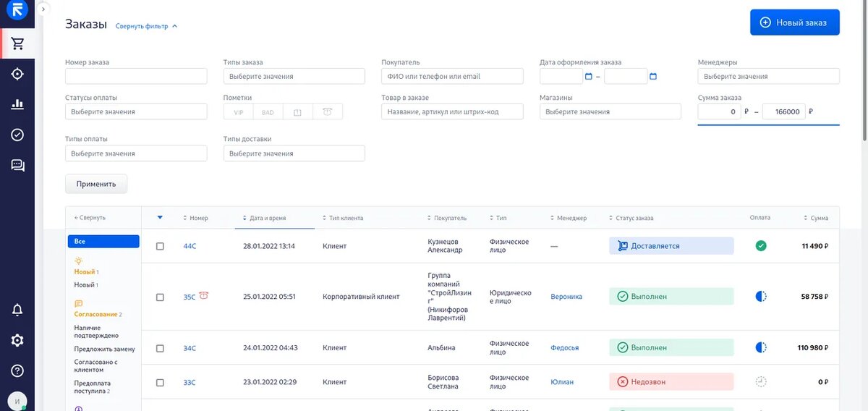Collapse the status panel via Свернуть
The image size is (868, 411).
pos(90,218)
